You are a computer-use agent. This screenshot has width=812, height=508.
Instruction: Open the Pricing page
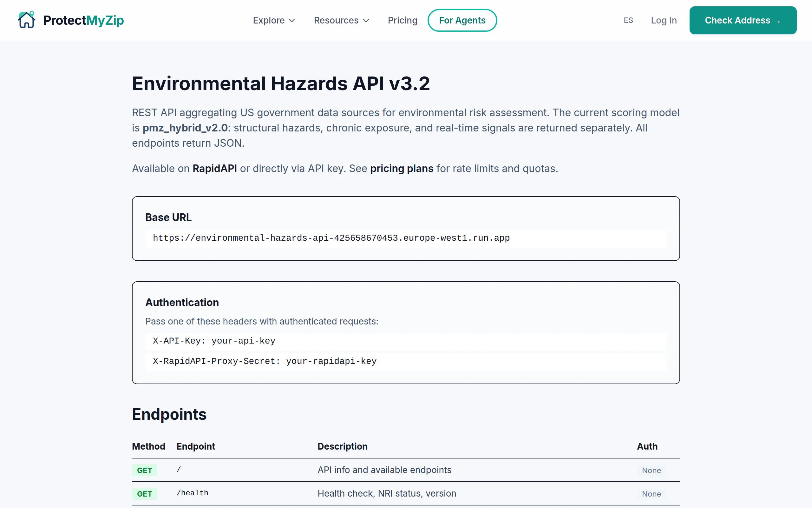click(402, 20)
